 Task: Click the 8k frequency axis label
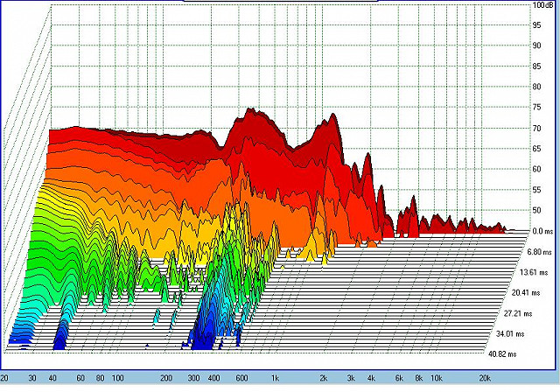pyautogui.click(x=418, y=378)
